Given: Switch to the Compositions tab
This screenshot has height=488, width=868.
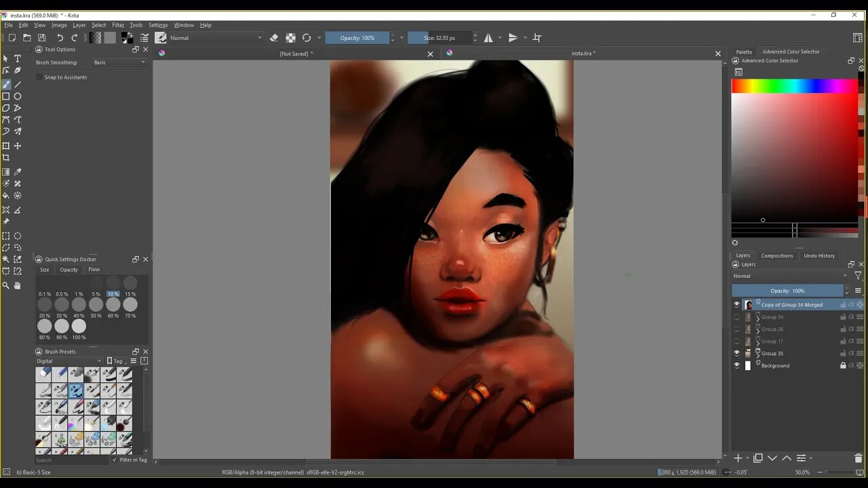Looking at the screenshot, I should [777, 256].
